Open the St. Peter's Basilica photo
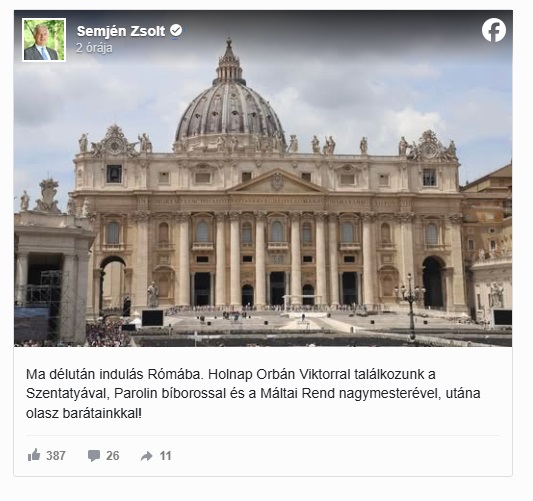 [x=263, y=178]
